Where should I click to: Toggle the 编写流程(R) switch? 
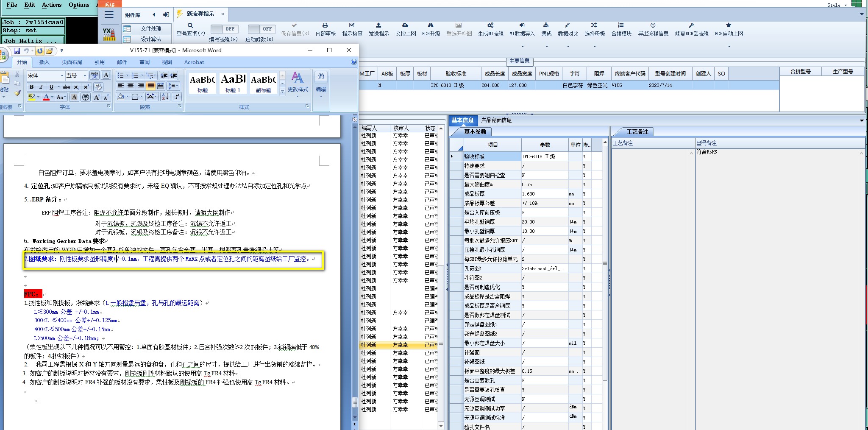pyautogui.click(x=224, y=29)
